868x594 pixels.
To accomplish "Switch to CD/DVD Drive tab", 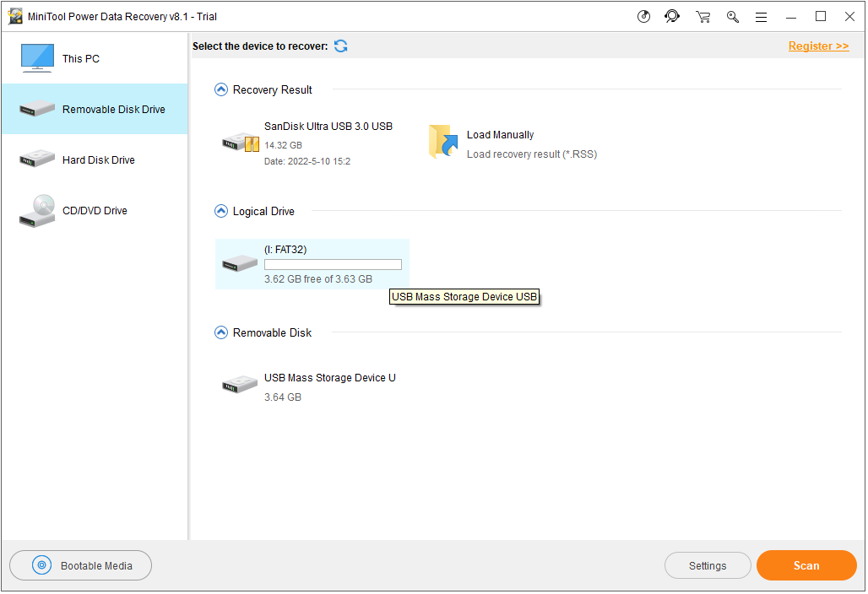I will 95,211.
